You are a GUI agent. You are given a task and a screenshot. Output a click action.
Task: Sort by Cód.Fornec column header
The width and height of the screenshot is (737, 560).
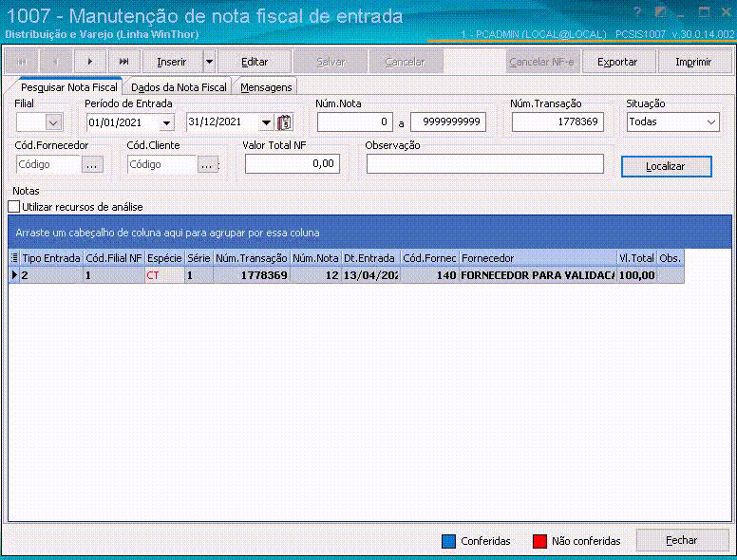(429, 258)
